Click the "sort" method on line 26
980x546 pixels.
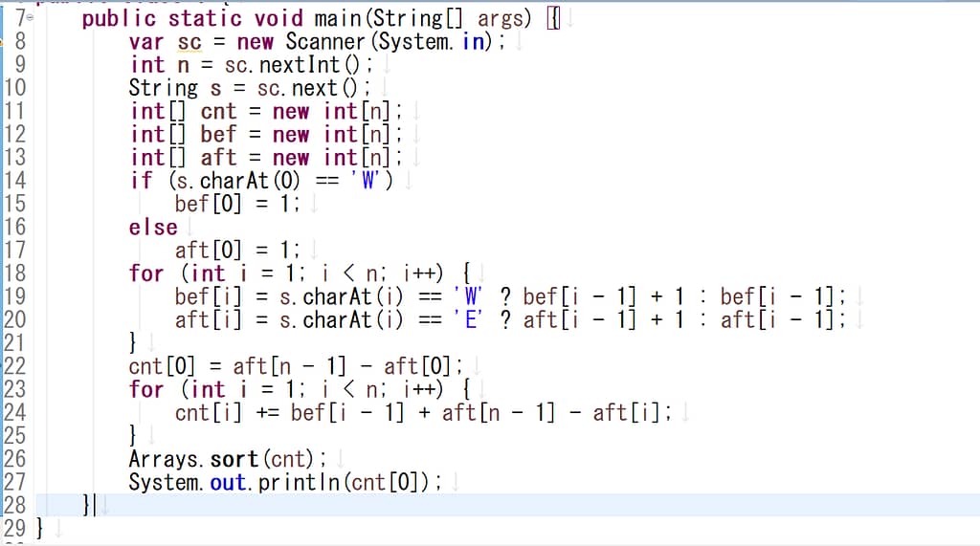point(234,459)
